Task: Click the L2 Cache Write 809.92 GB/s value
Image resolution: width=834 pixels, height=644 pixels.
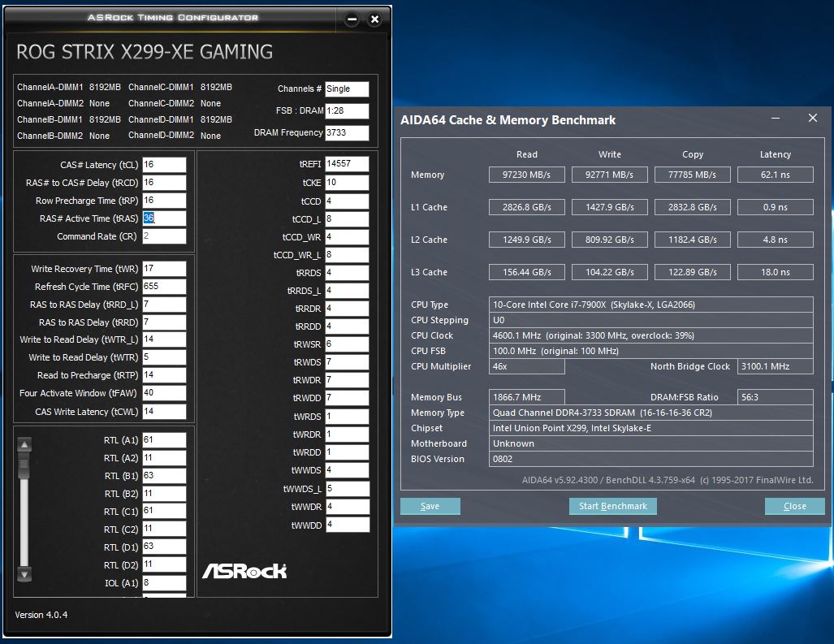Action: [610, 240]
